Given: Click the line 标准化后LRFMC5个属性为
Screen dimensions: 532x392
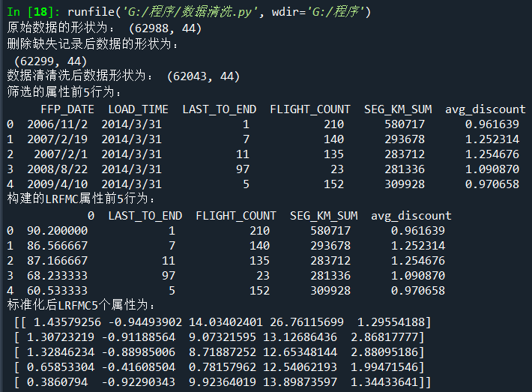Looking at the screenshot, I should (x=81, y=305).
